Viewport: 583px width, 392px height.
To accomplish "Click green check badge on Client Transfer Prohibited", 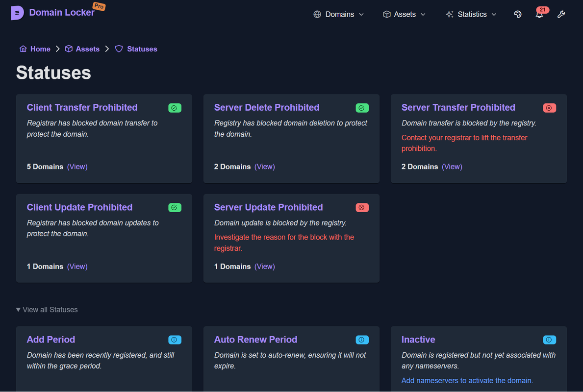I will (175, 108).
